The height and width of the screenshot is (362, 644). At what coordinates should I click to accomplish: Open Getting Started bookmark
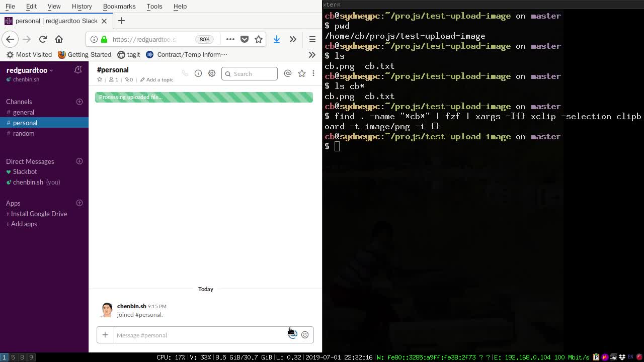pos(85,54)
